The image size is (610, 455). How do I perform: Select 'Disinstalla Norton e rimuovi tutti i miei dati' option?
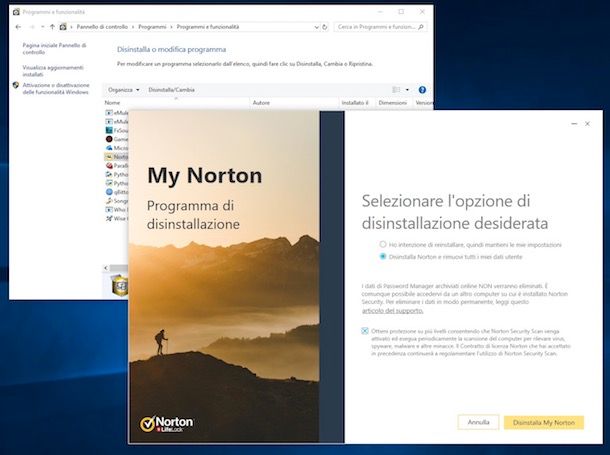click(x=383, y=256)
